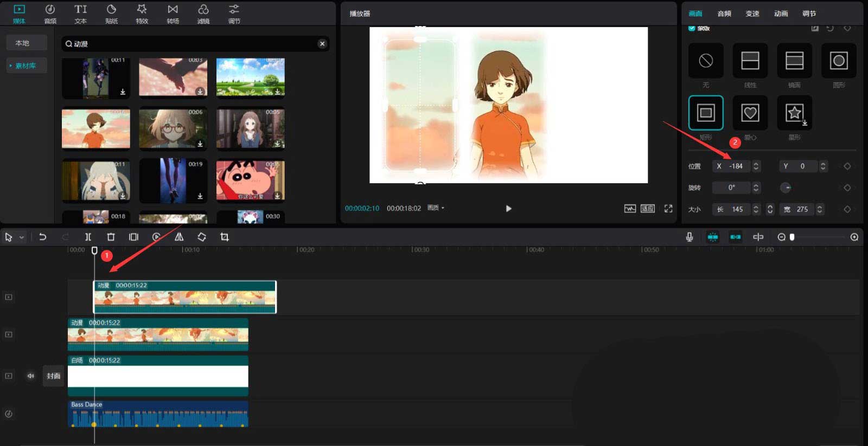The height and width of the screenshot is (446, 868).
Task: Toggle the timeline magnetic snap button
Action: pos(712,237)
